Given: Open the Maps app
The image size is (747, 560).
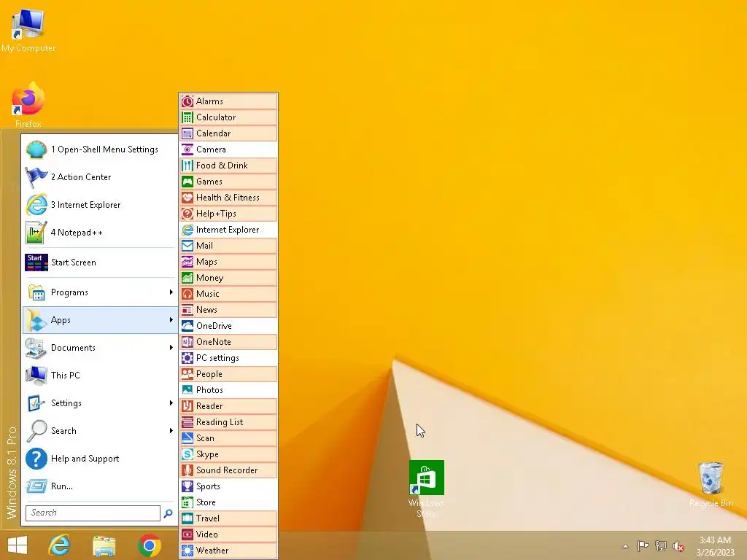Looking at the screenshot, I should [228, 262].
